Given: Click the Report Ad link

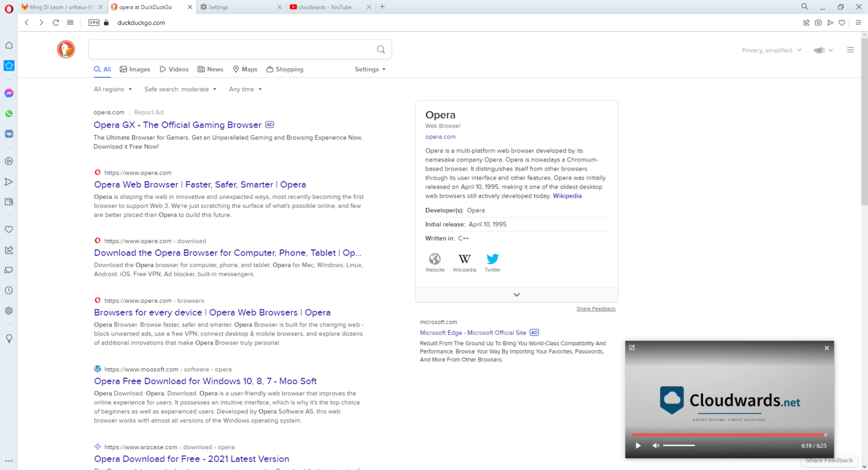Looking at the screenshot, I should 149,112.
